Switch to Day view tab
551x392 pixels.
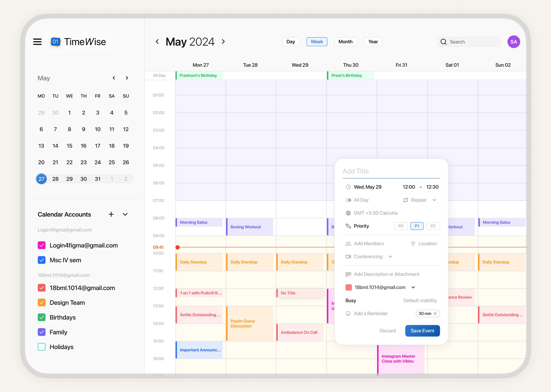coord(291,42)
